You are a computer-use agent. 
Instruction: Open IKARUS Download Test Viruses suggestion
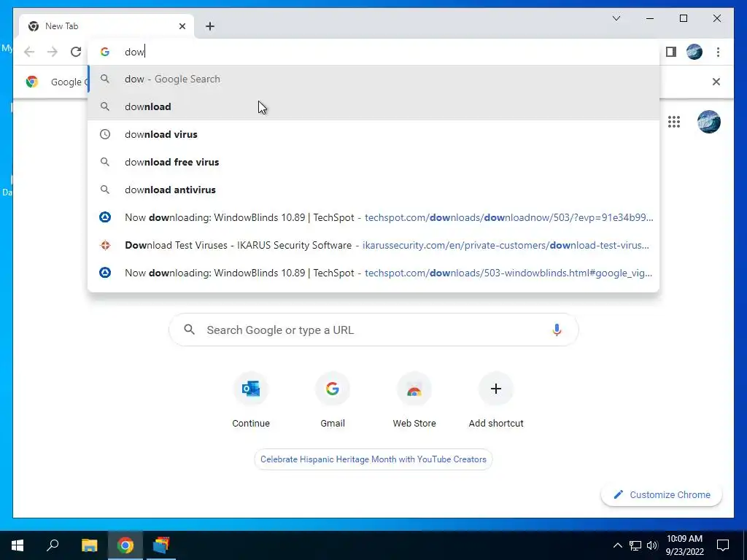[x=373, y=245]
